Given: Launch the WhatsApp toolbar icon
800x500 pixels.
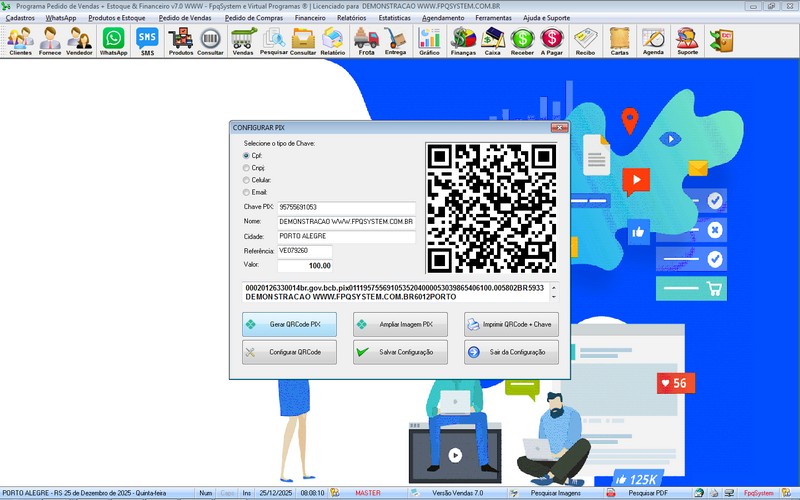Looking at the screenshot, I should (x=113, y=41).
